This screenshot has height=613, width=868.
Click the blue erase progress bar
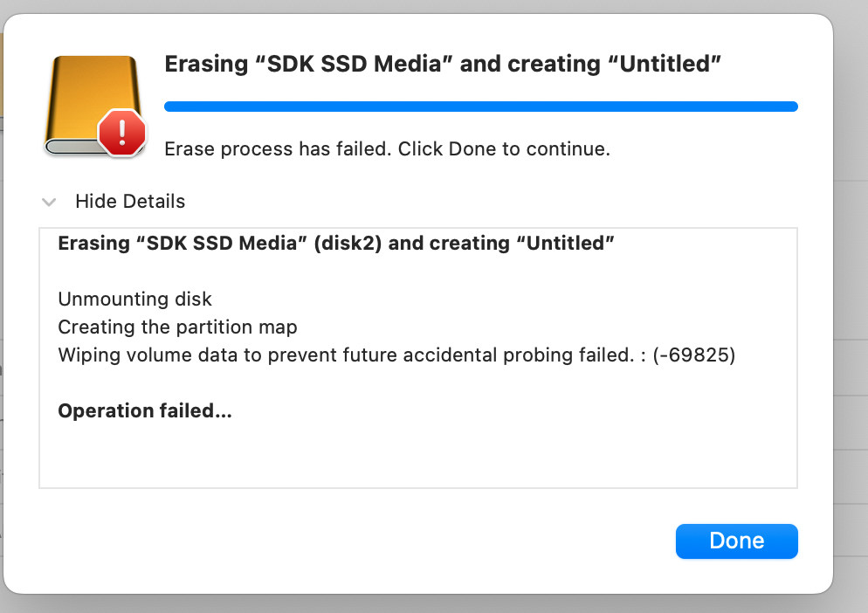click(480, 107)
